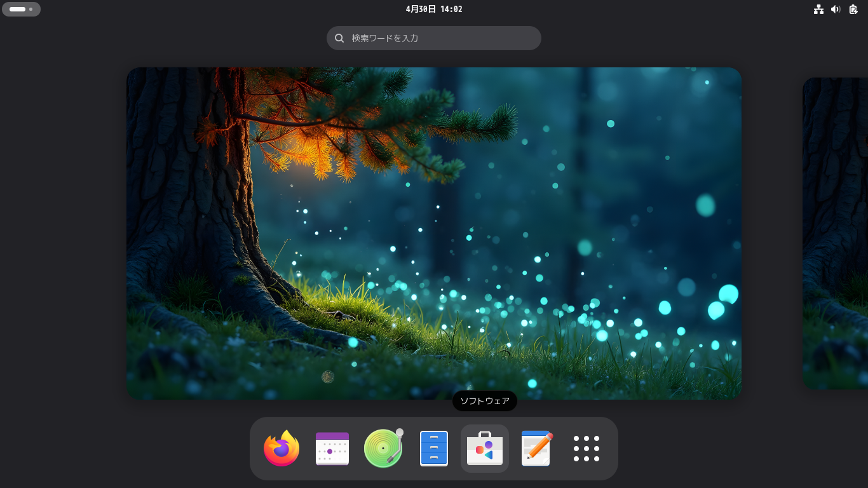Viewport: 868px width, 488px height.
Task: Launch the Music player from the dock
Action: [383, 449]
